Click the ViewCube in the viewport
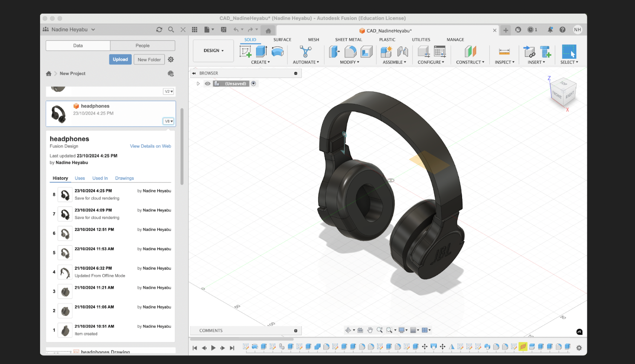Viewport: 635px width, 364px height. [563, 92]
